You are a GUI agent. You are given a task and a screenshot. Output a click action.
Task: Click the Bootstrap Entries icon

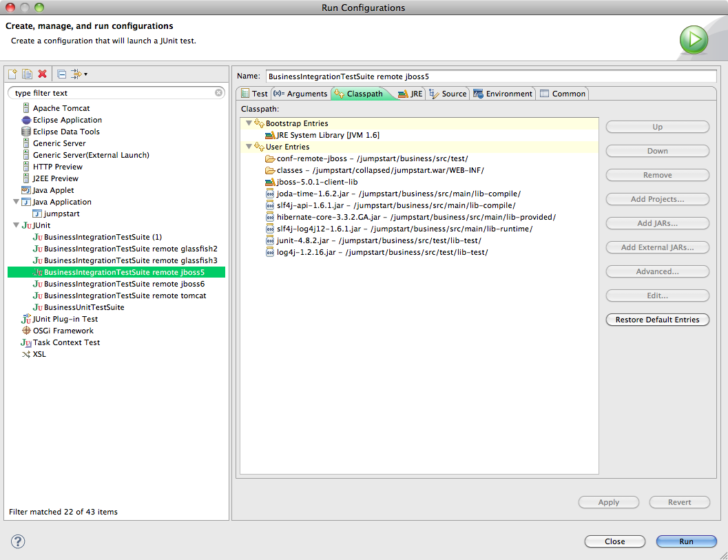click(259, 123)
